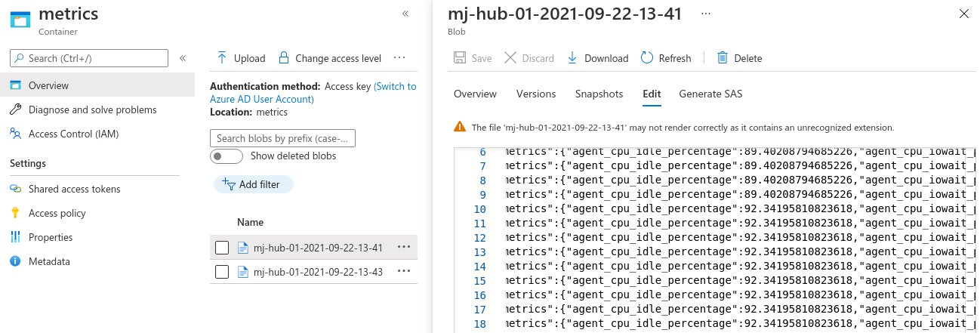Click Search blobs by prefix field
This screenshot has height=333, width=980.
[x=282, y=138]
